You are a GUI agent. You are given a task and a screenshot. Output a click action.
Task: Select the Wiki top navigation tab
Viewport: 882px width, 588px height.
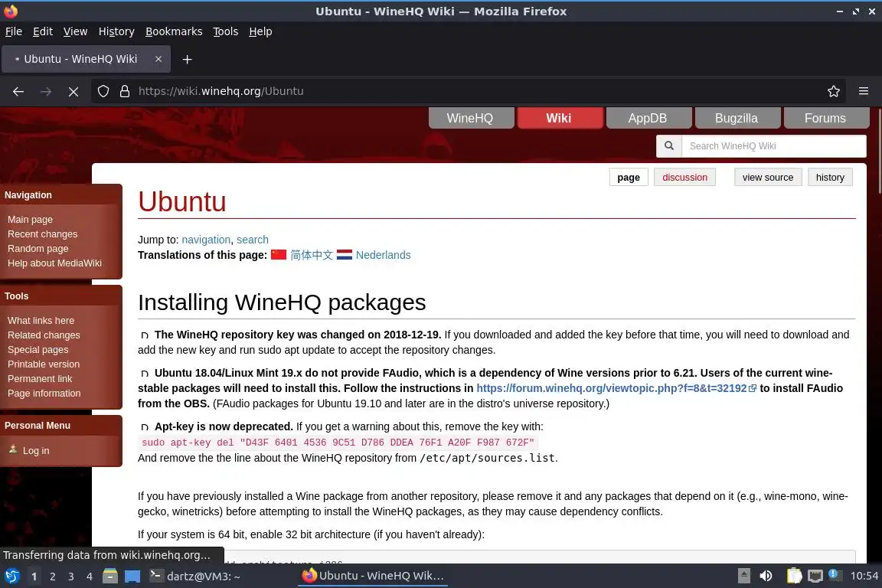pos(560,118)
